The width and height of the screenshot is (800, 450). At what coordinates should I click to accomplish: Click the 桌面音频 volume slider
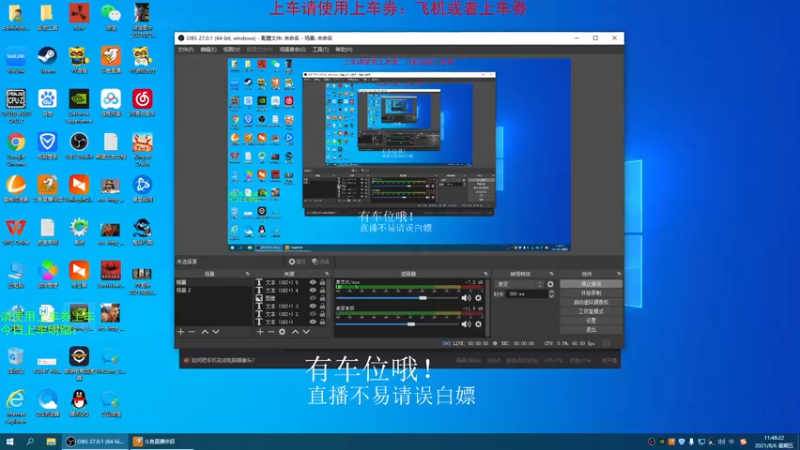pyautogui.click(x=397, y=324)
